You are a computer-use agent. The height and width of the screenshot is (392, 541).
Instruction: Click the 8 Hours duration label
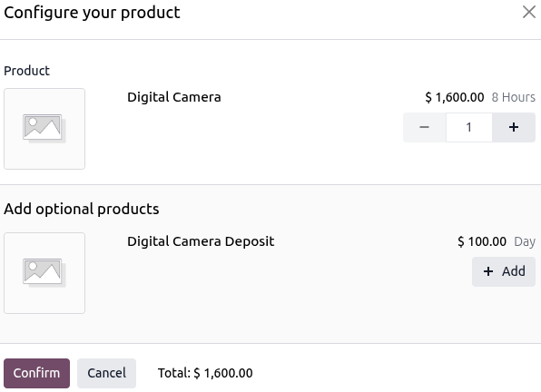pos(514,97)
